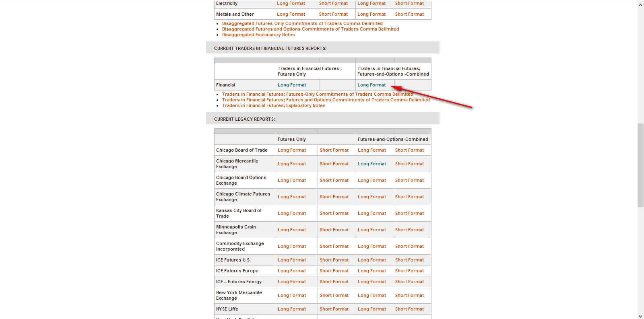Open New York Mercantile Exchange Futures Only Short Format
The width and height of the screenshot is (644, 319).
(334, 295)
